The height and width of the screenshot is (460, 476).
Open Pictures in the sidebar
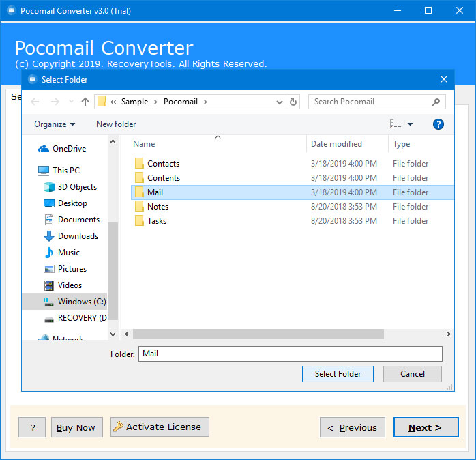pos(65,269)
